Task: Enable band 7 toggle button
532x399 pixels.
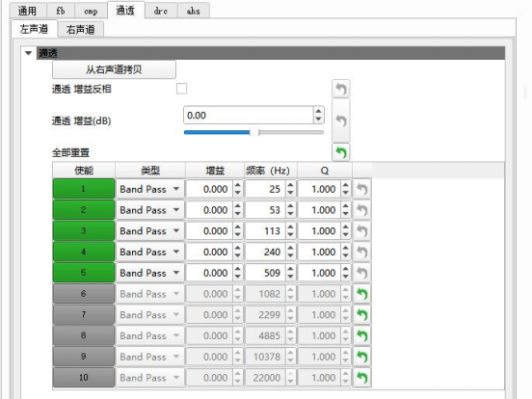Action: pyautogui.click(x=84, y=314)
